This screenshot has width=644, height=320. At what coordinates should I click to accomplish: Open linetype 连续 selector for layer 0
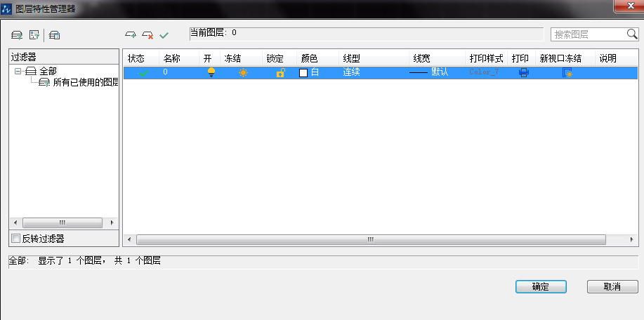tap(351, 72)
